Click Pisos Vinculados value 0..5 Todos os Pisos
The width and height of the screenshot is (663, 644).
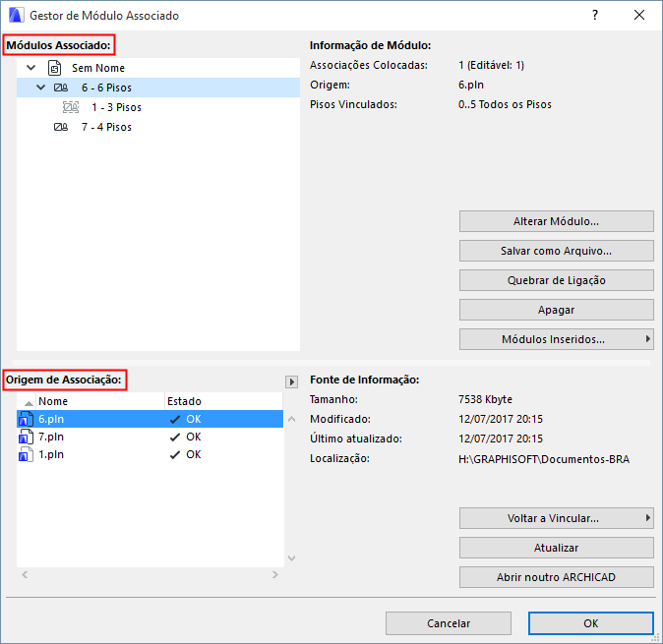(505, 104)
